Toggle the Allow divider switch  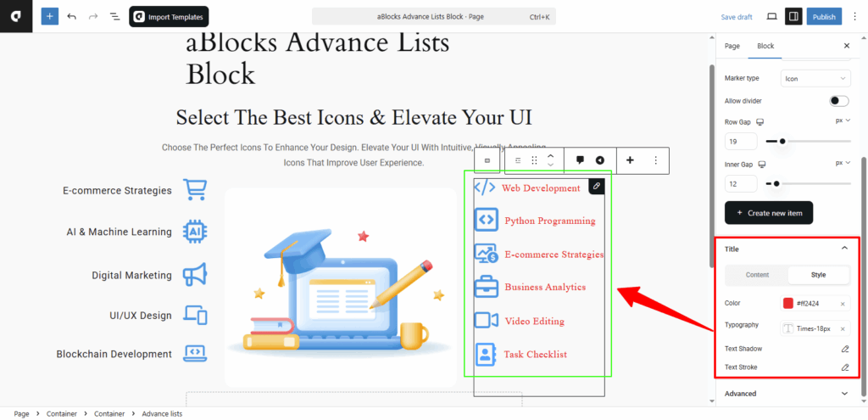pos(839,101)
